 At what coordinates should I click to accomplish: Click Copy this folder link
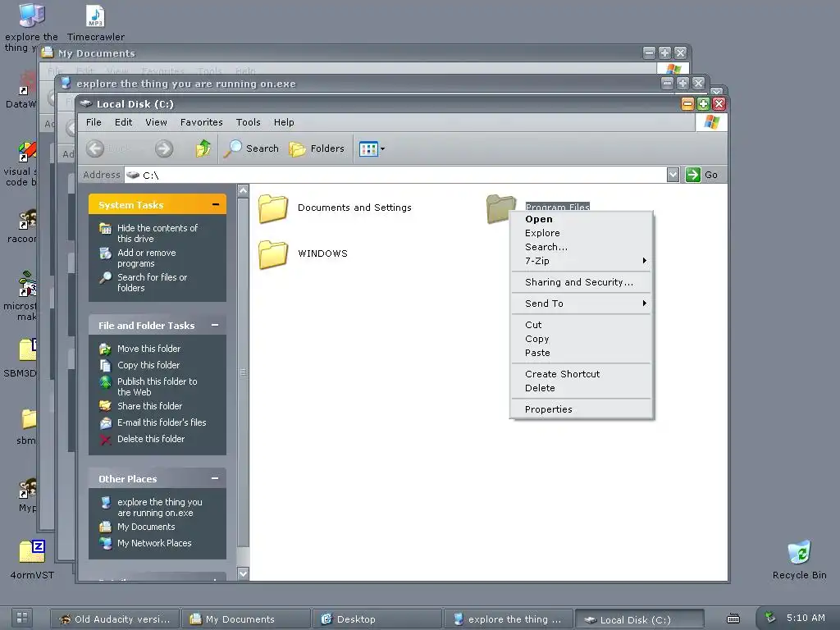148,365
